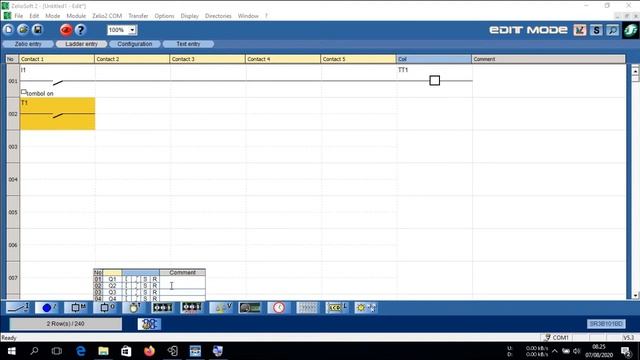Open Task View on taskbar
The image size is (640, 360).
pos(57,351)
